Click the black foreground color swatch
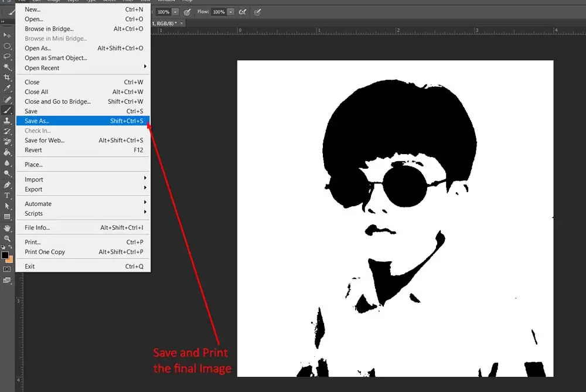The height and width of the screenshot is (392, 586). (x=5, y=255)
